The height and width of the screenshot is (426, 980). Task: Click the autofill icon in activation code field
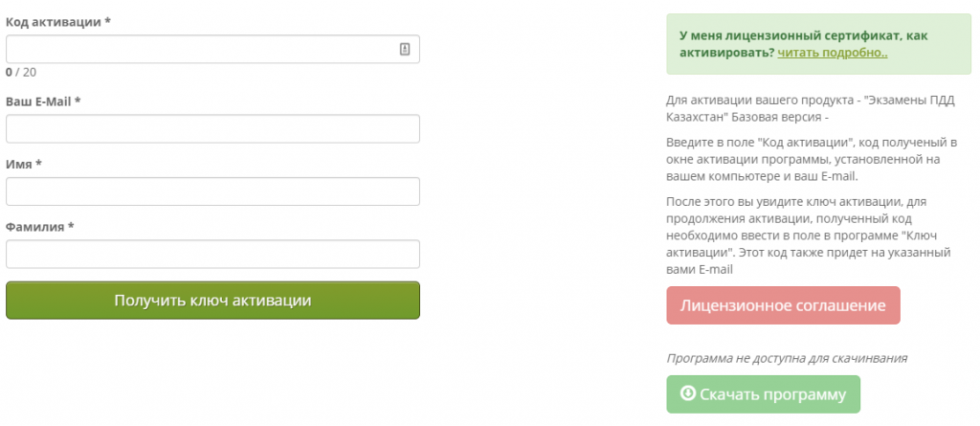pos(405,49)
